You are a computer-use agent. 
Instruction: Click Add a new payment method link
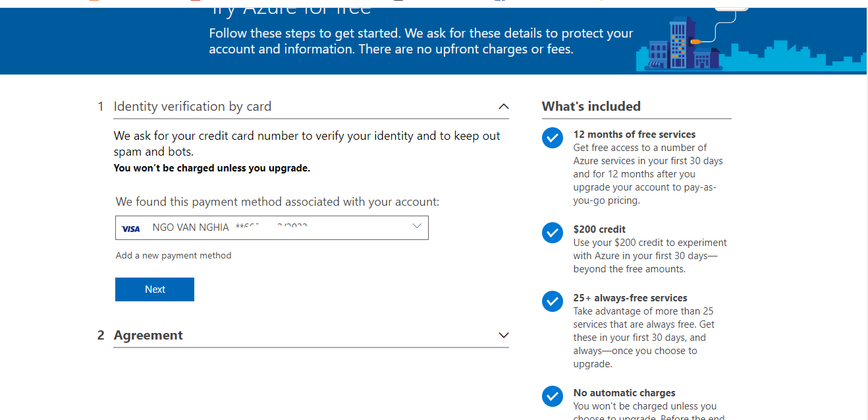coord(174,255)
